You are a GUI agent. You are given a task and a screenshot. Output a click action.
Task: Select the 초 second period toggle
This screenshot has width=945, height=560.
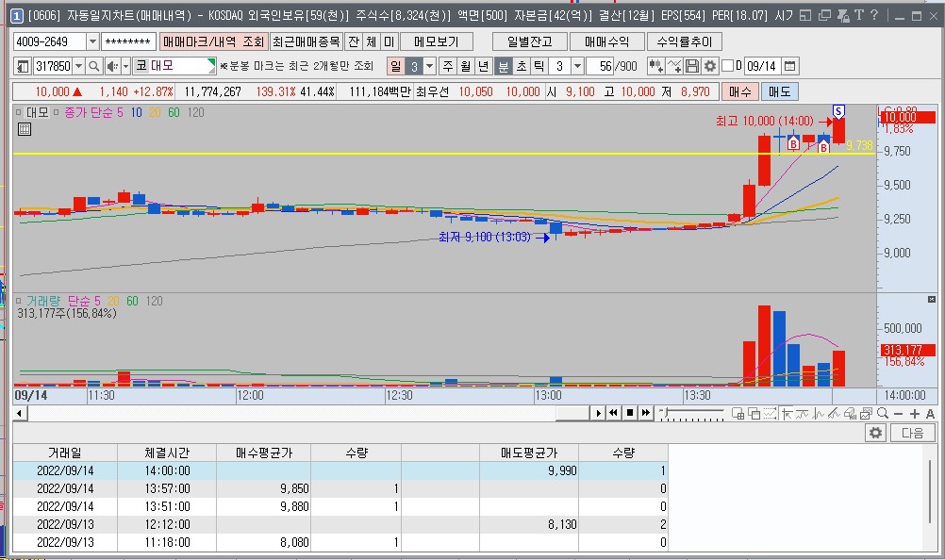pyautogui.click(x=522, y=66)
